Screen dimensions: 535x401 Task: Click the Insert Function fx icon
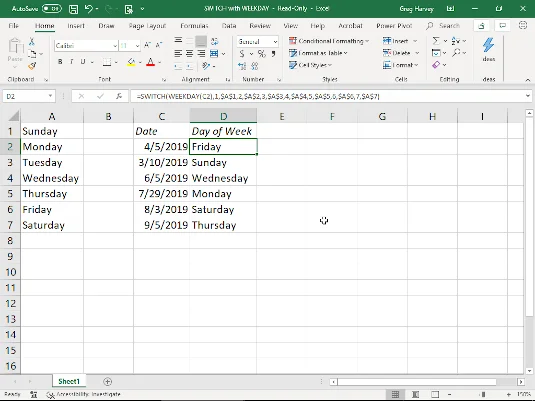(119, 96)
